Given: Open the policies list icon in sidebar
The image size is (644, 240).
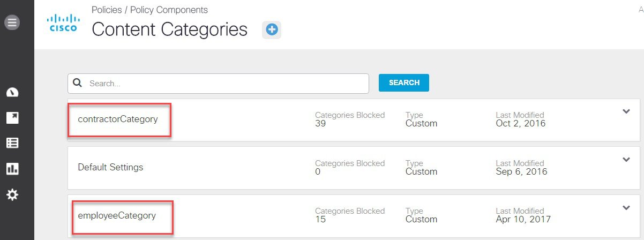Looking at the screenshot, I should (12, 143).
